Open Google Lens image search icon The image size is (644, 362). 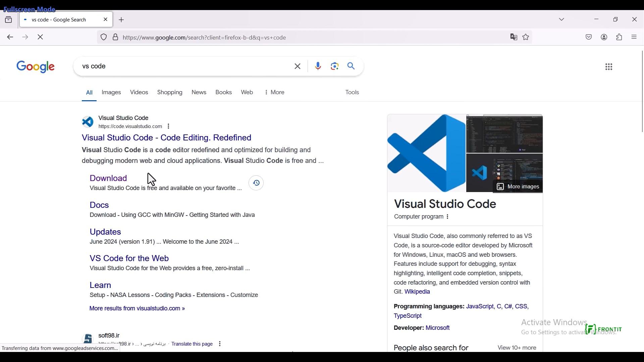point(334,66)
